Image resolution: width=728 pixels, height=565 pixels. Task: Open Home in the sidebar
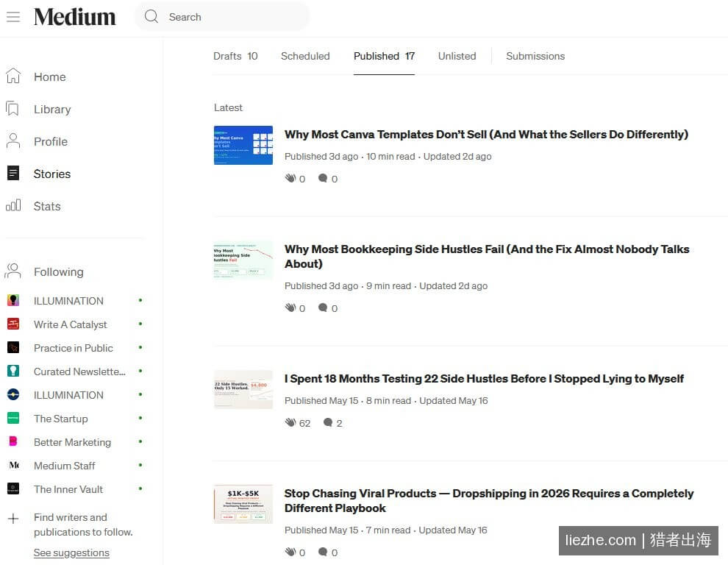pyautogui.click(x=50, y=77)
